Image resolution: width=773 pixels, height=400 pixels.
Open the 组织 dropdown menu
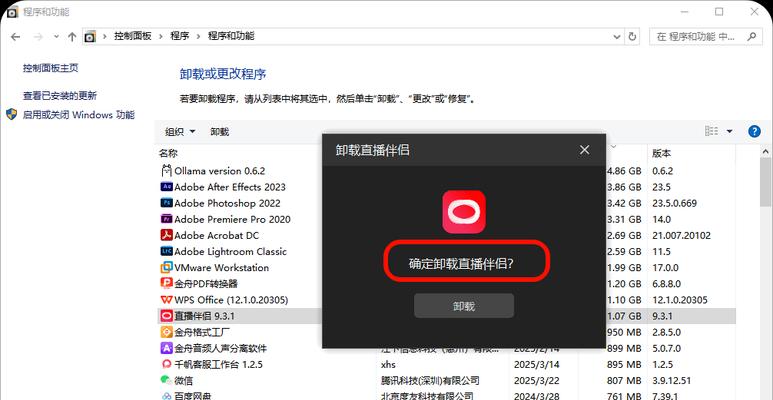[x=179, y=132]
